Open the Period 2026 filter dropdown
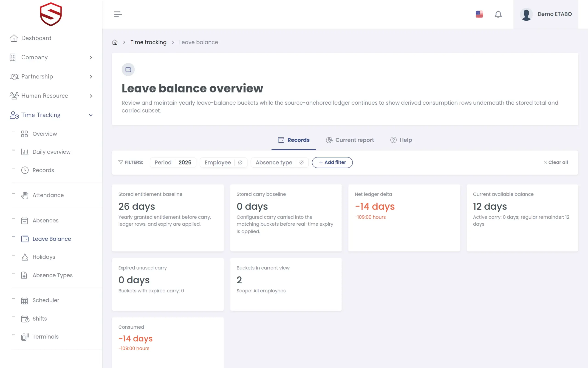The width and height of the screenshot is (588, 368). click(173, 162)
